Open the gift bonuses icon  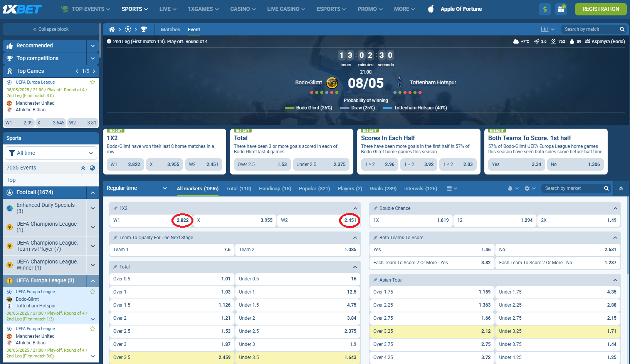point(561,9)
